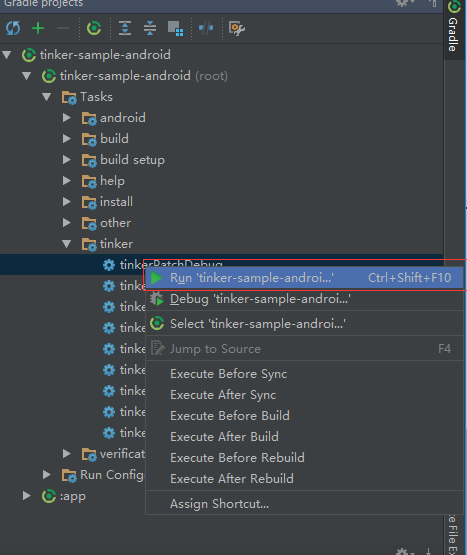Choose Execute Before Sync
Screen dimensions: 467x555
pos(304,374)
